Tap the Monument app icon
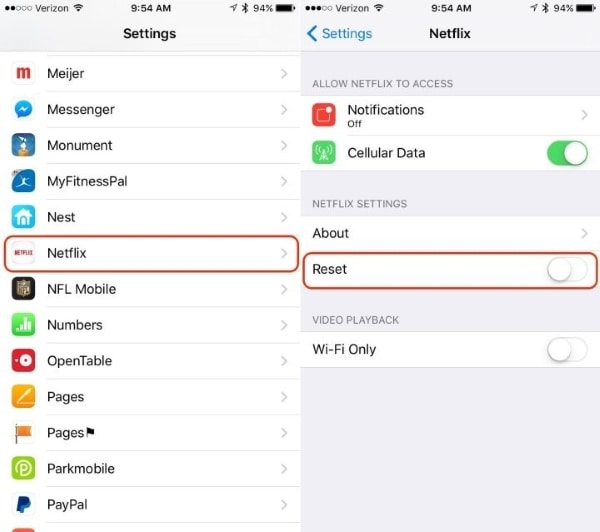This screenshot has height=532, width=600. [x=23, y=145]
